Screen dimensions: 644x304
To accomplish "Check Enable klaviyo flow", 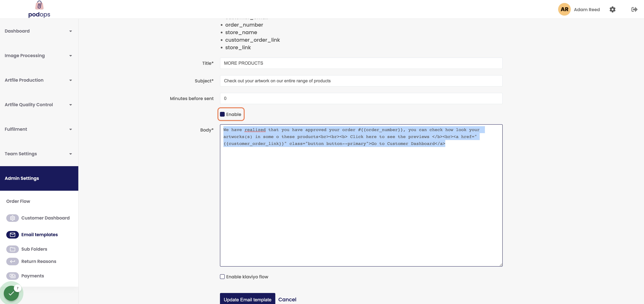I will point(222,277).
